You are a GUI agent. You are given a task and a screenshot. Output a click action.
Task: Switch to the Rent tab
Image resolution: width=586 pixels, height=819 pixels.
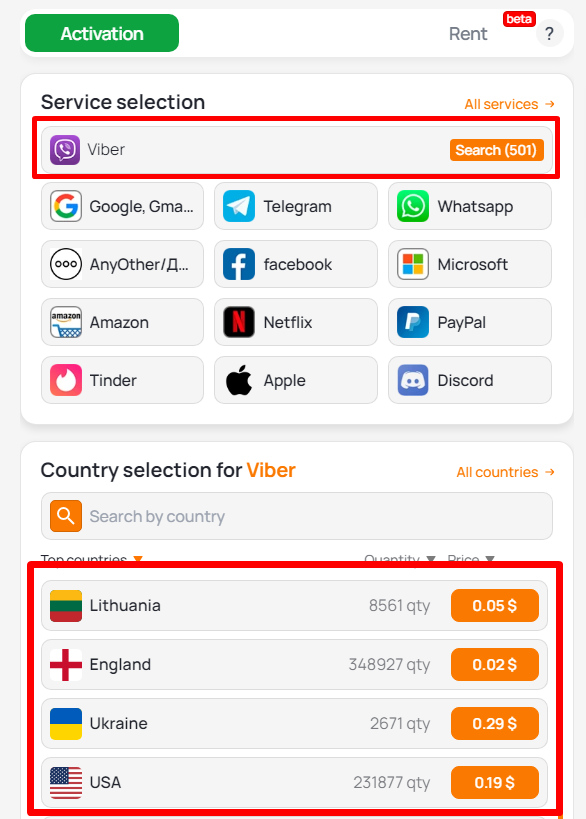(468, 34)
